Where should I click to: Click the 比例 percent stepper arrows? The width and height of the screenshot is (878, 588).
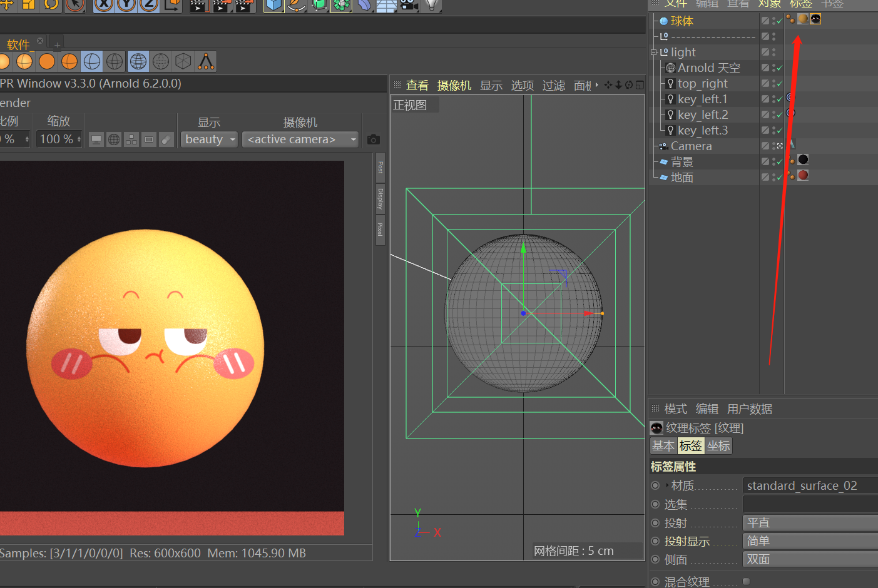point(27,139)
